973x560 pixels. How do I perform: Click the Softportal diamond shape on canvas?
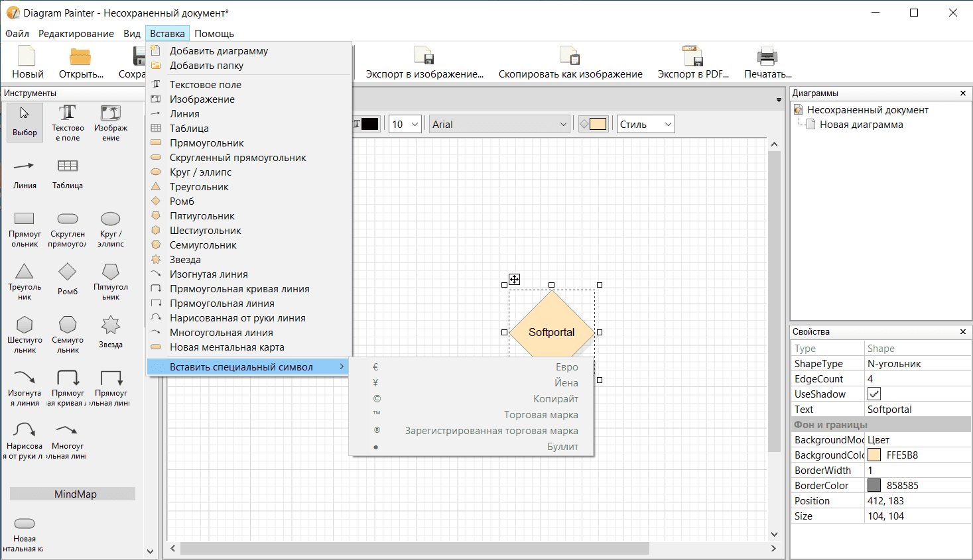coord(551,332)
